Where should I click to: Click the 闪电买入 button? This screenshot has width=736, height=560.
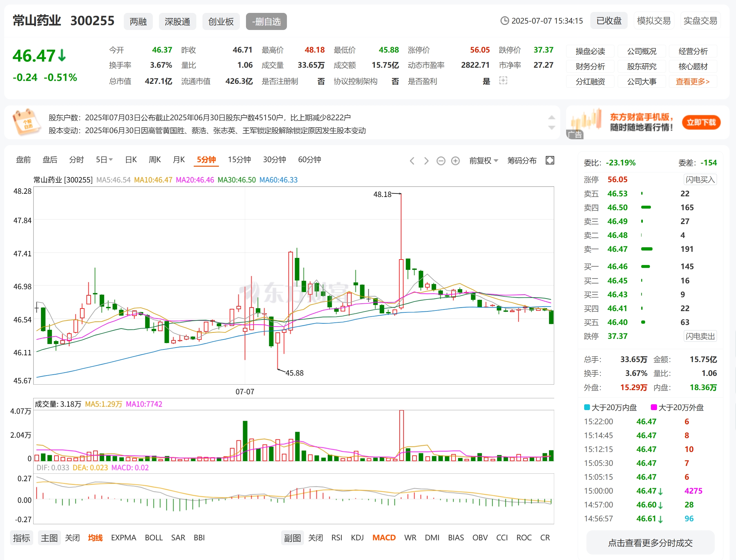click(700, 180)
